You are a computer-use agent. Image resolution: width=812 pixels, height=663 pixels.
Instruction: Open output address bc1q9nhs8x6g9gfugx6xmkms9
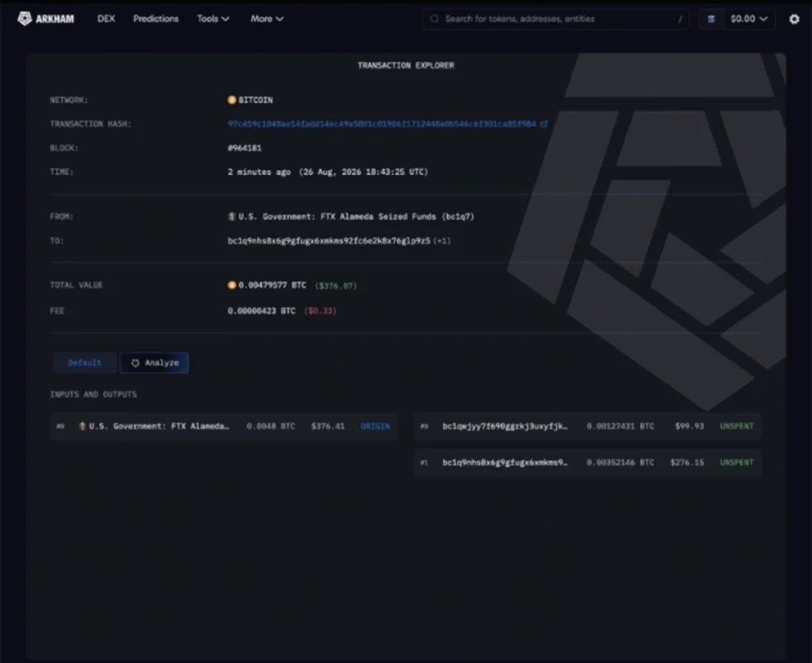click(505, 462)
